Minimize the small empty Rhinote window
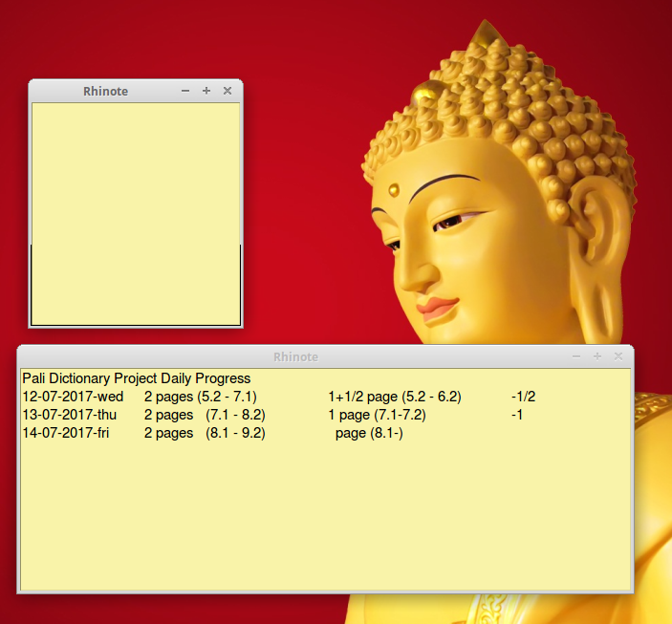Screen dimensions: 672x624 (185, 91)
